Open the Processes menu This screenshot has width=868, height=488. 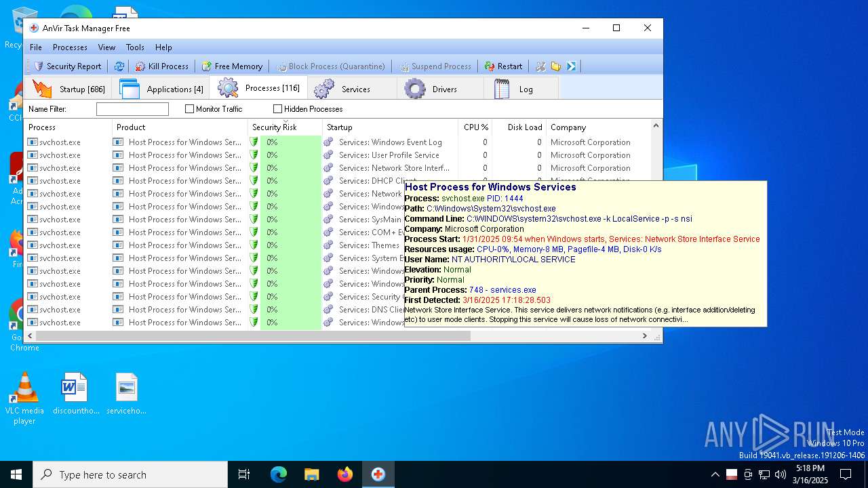click(x=70, y=47)
